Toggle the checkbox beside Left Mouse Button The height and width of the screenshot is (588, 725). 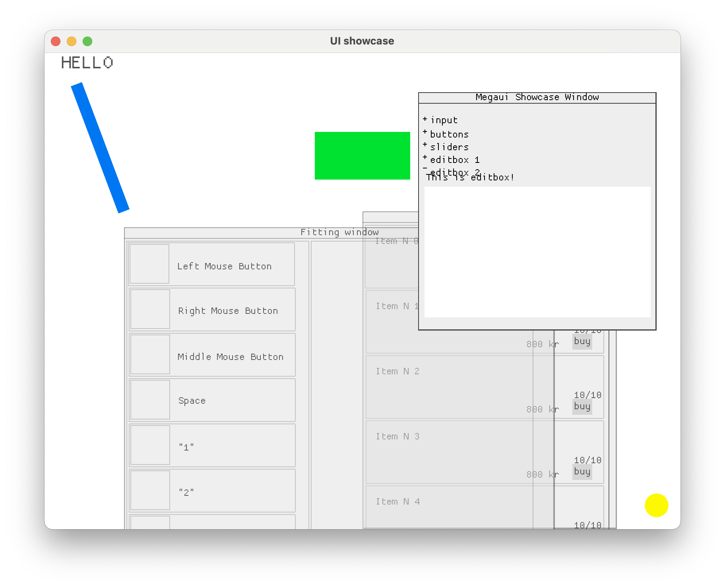click(x=149, y=264)
